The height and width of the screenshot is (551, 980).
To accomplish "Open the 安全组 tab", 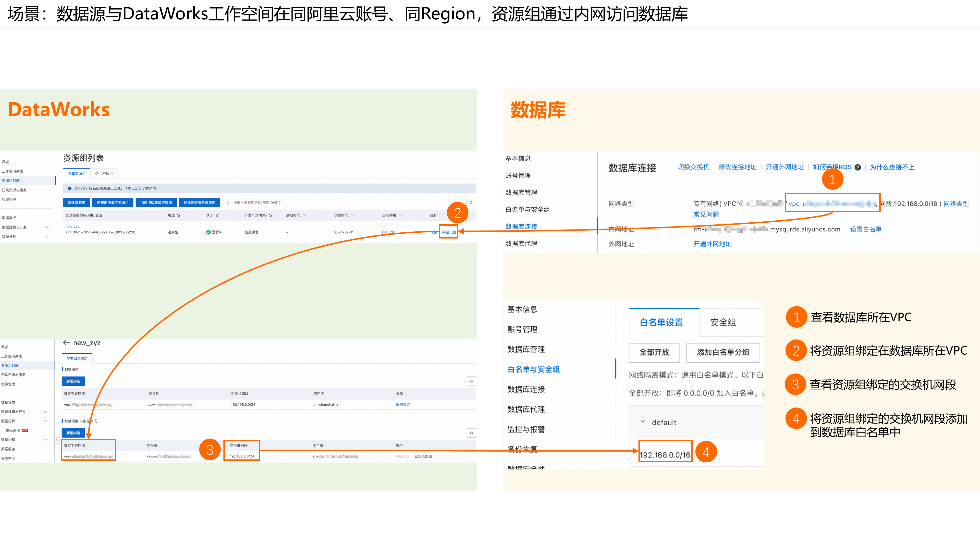I will click(723, 323).
